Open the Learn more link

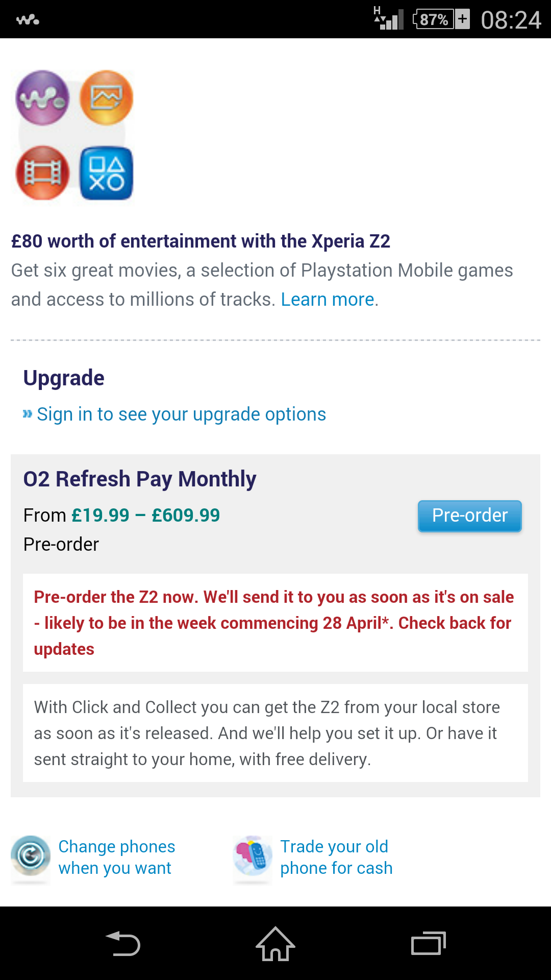tap(328, 300)
